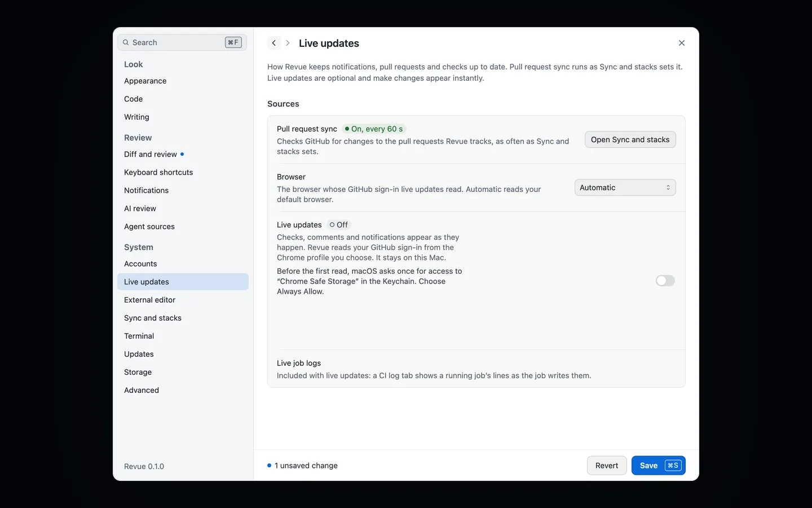The height and width of the screenshot is (508, 812).
Task: Click the System section header
Action: [139, 247]
